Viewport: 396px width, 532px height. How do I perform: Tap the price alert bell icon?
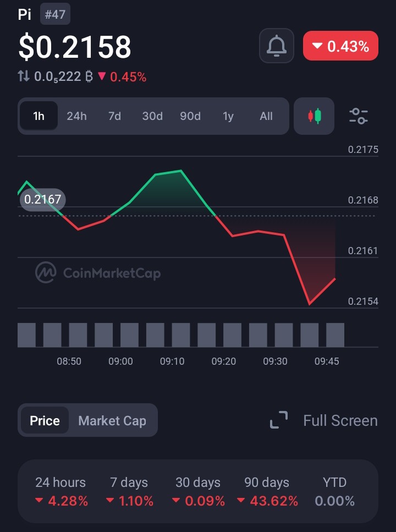pos(277,46)
